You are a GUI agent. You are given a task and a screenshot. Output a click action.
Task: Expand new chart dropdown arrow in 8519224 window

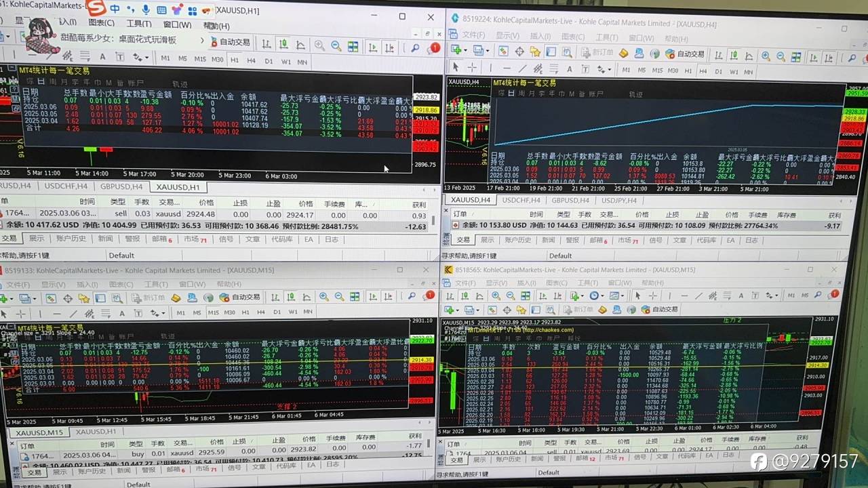pyautogui.click(x=465, y=51)
